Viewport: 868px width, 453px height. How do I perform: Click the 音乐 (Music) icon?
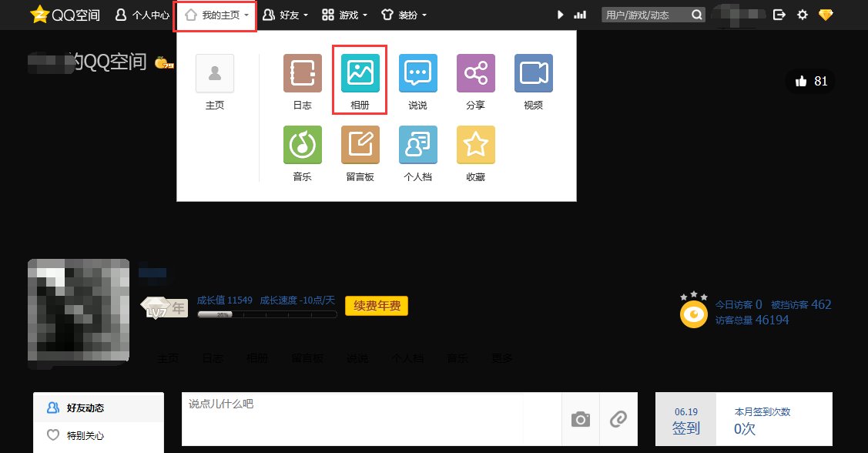[301, 144]
